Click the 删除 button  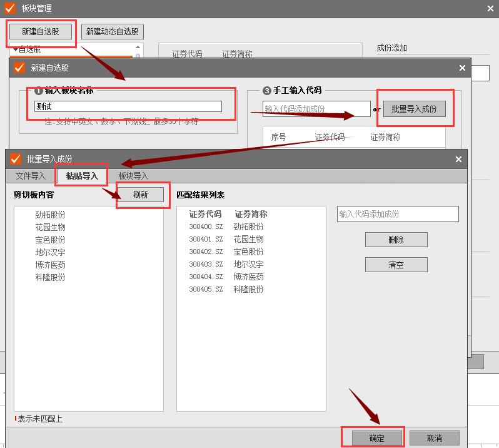tap(396, 240)
